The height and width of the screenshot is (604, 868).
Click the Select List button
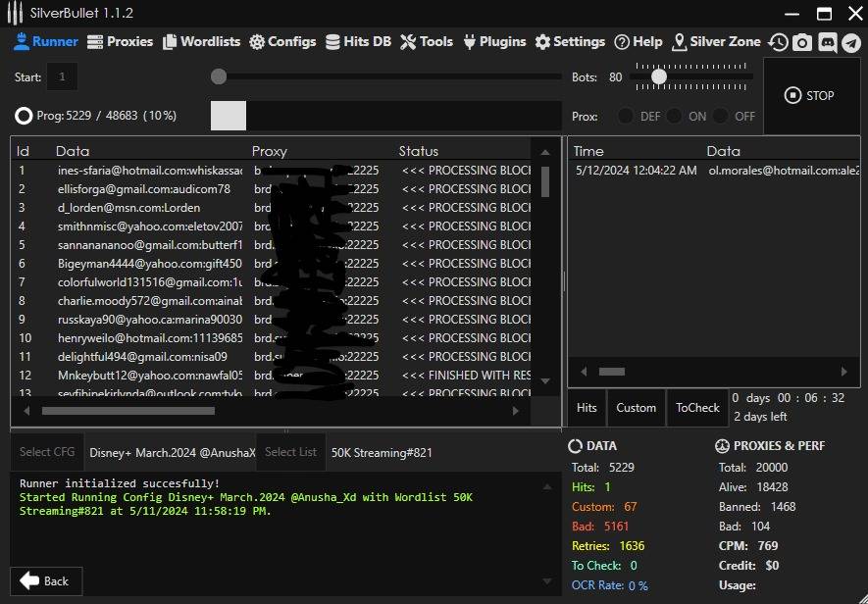tap(290, 452)
